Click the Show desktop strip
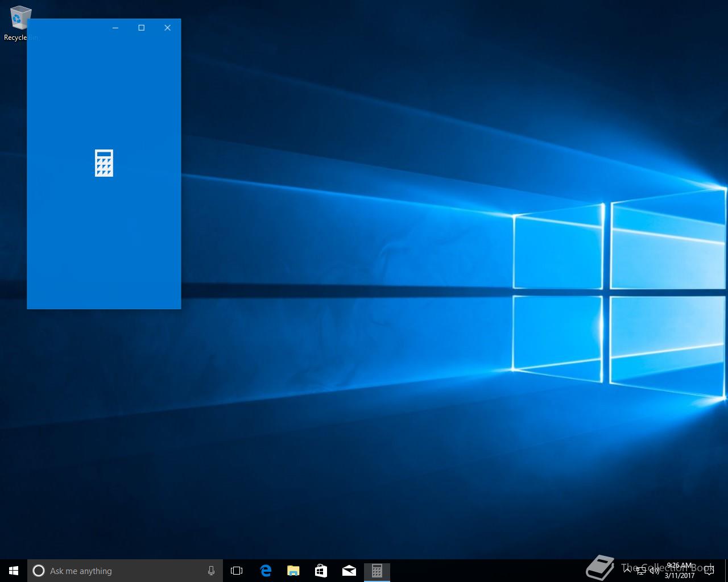The image size is (728, 582). pos(726,571)
